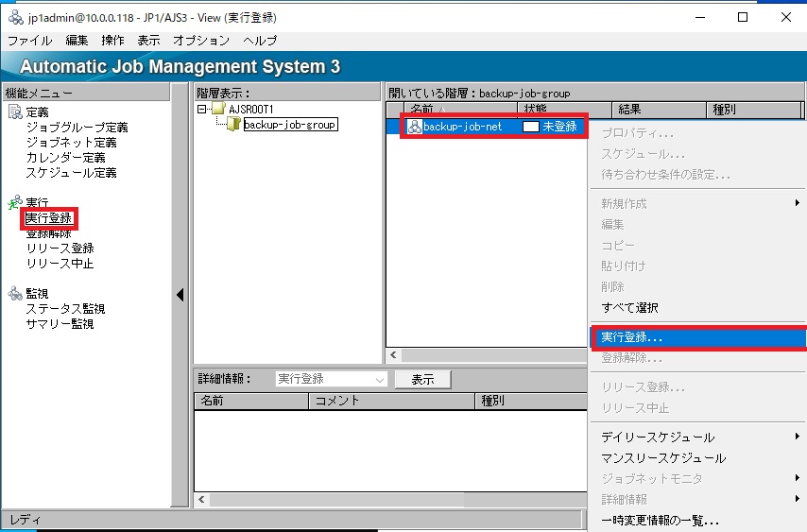This screenshot has width=807, height=532.
Task: Select 実行登録 in function menu
Action: (x=49, y=218)
